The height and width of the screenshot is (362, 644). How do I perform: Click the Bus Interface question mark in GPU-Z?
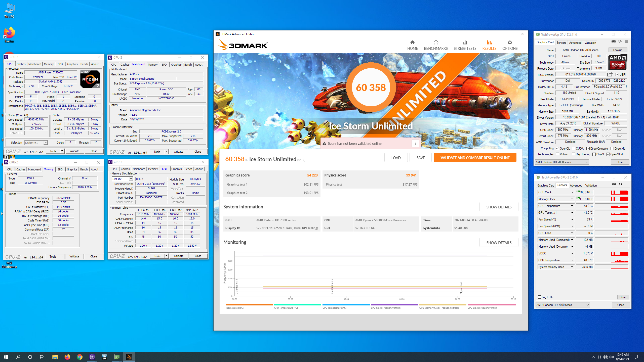(x=626, y=87)
